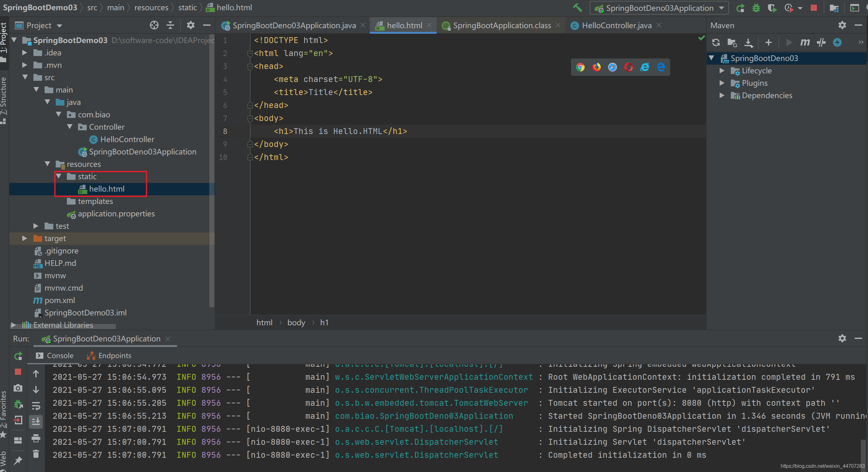
Task: Expand the target folder
Action: [x=24, y=238]
